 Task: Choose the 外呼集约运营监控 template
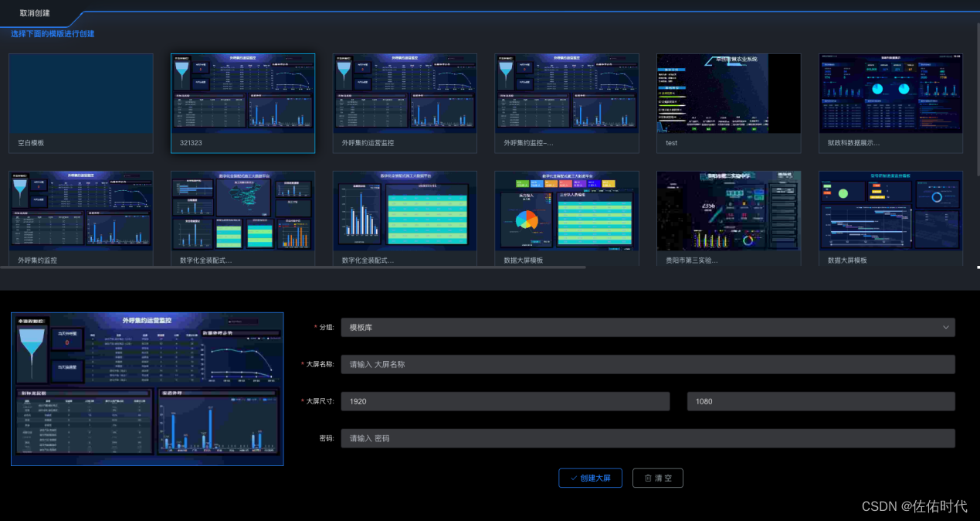[405, 104]
